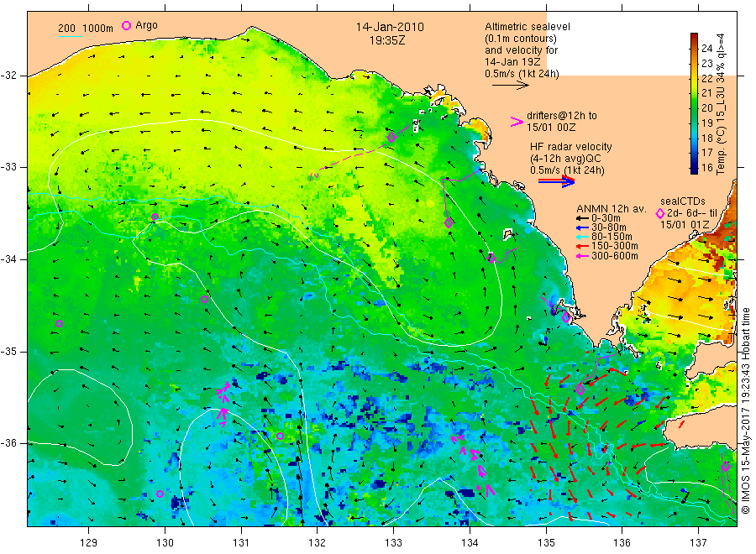
Task: Click the '200 1000m' depth contour label
Action: click(x=86, y=28)
